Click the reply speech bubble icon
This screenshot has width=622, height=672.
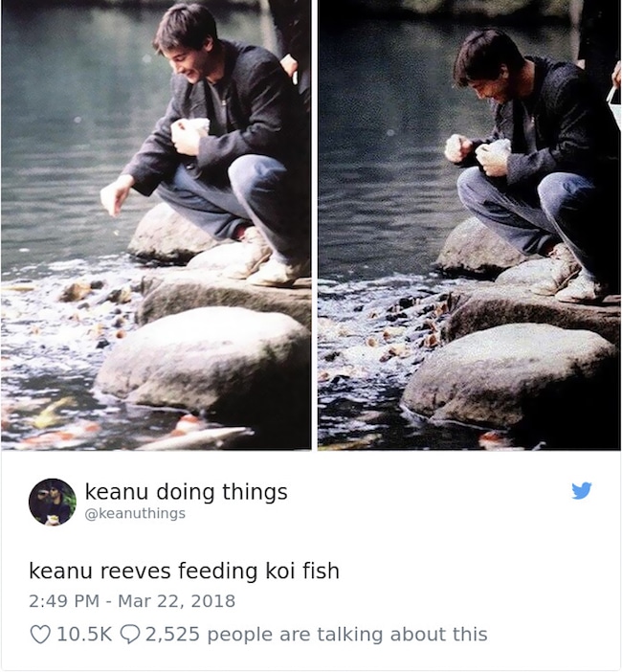(x=130, y=635)
